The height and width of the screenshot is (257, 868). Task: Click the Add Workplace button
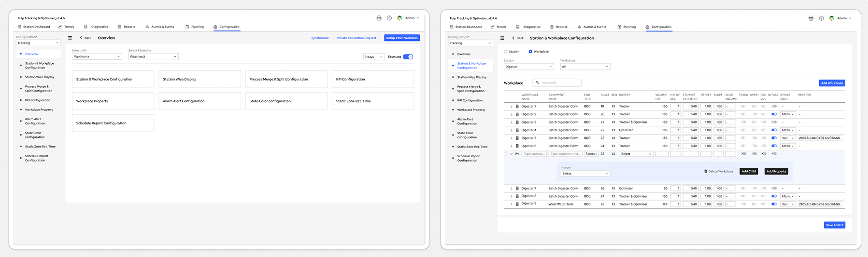tap(832, 83)
